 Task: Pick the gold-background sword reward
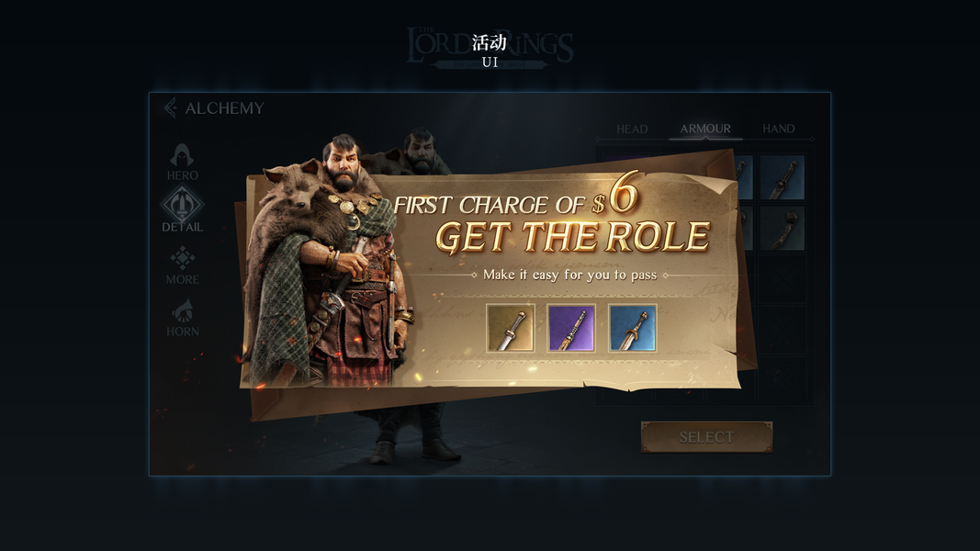point(511,328)
